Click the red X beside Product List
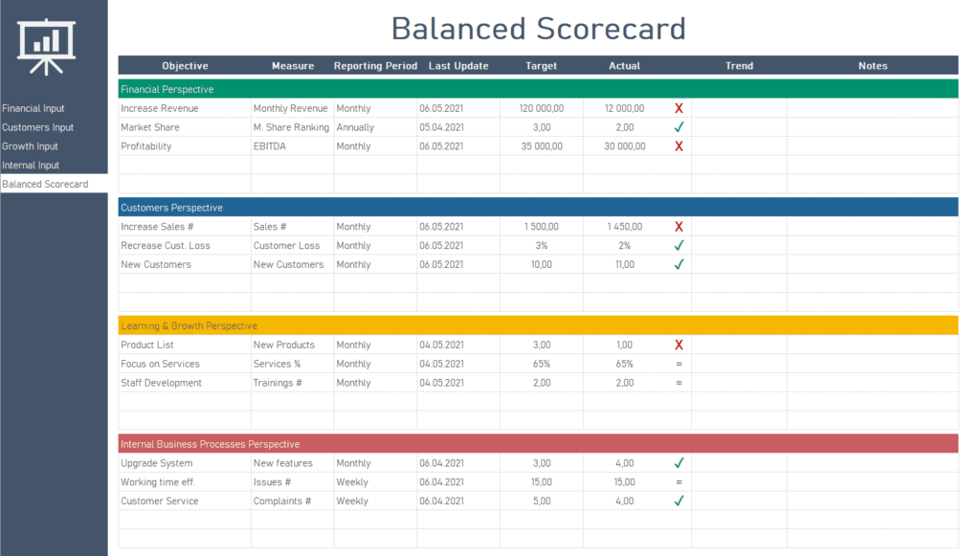Image resolution: width=980 pixels, height=556 pixels. pyautogui.click(x=679, y=345)
